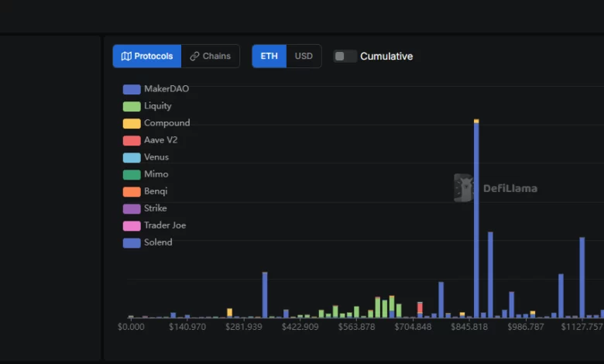Click the Mimo legend color swatch
Image resolution: width=604 pixels, height=364 pixels.
click(x=132, y=174)
